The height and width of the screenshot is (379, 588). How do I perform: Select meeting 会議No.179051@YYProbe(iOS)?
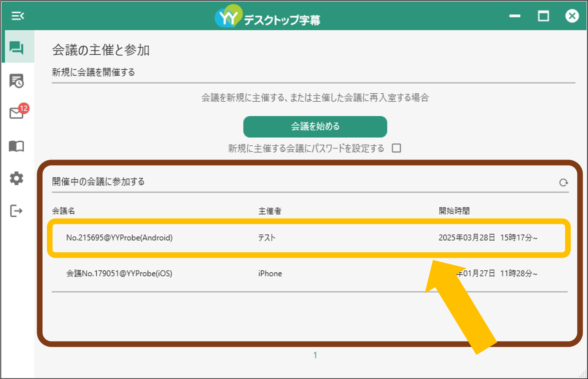(x=309, y=273)
